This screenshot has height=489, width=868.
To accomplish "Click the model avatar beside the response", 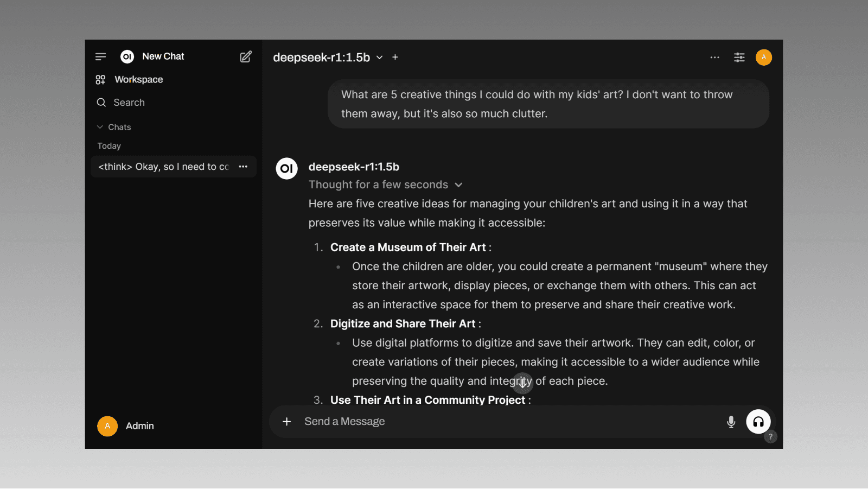I will pos(286,168).
